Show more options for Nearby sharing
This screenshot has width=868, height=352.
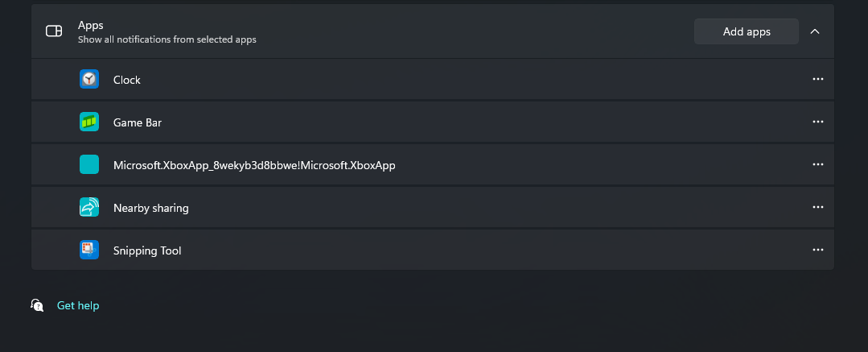(817, 207)
